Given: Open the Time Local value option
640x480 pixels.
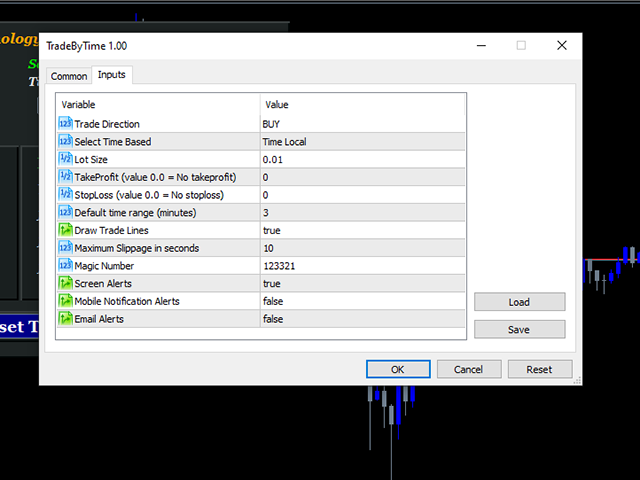Looking at the screenshot, I should click(x=363, y=142).
